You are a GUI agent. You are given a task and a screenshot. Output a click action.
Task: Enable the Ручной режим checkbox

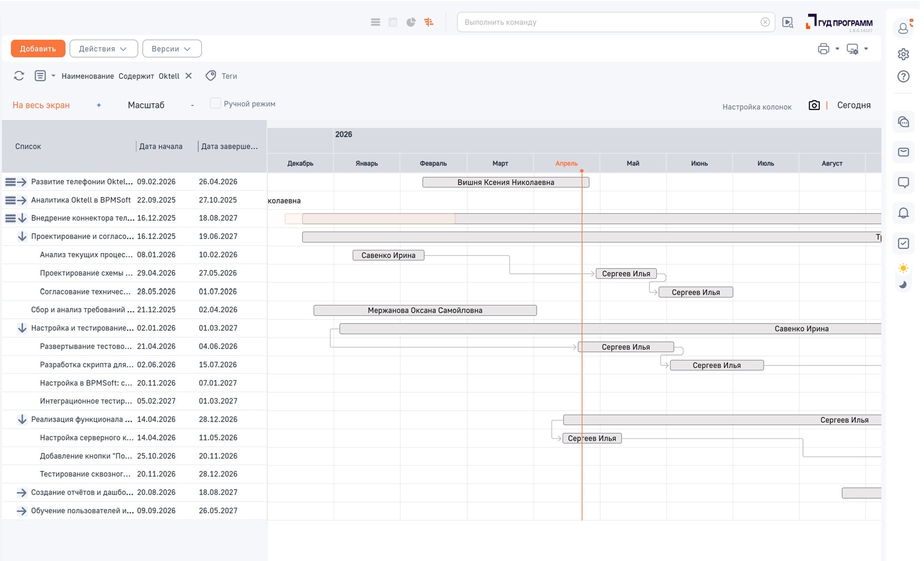(215, 103)
